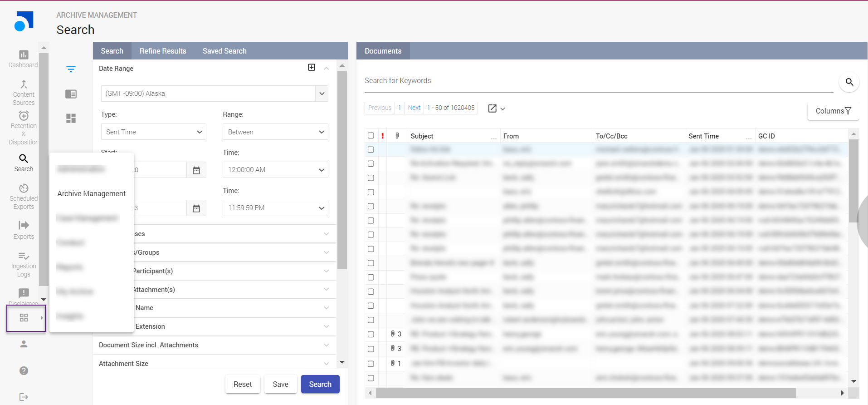
Task: Click the importance exclamation column header
Action: point(383,136)
